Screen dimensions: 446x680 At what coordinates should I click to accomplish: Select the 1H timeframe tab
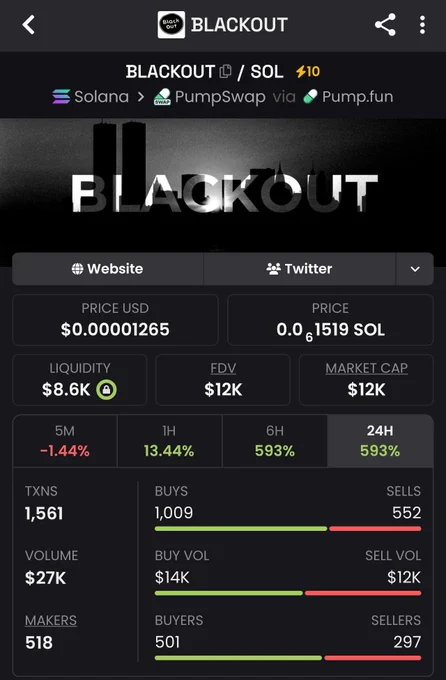(x=170, y=441)
